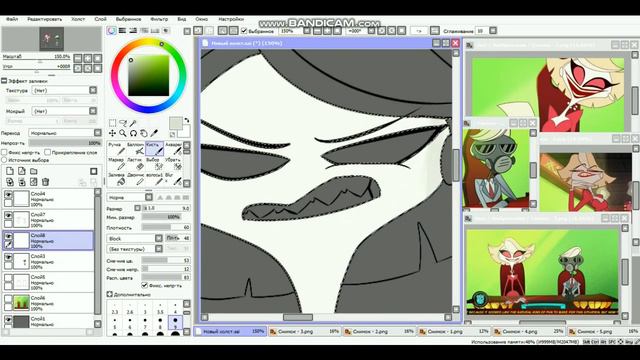
Task: Adjust the layer Непрозрачность opacity slider
Action: [65, 143]
